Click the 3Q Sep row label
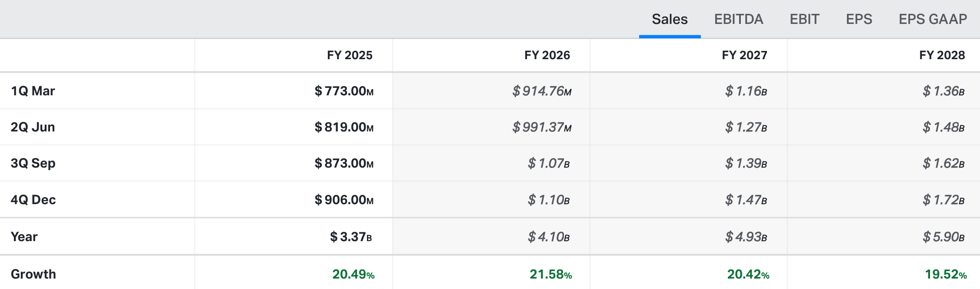 tap(33, 163)
